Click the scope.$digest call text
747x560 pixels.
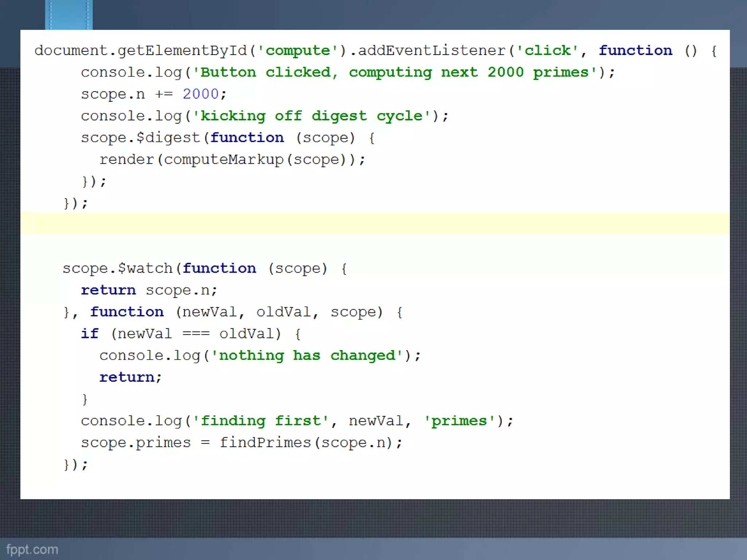[140, 138]
